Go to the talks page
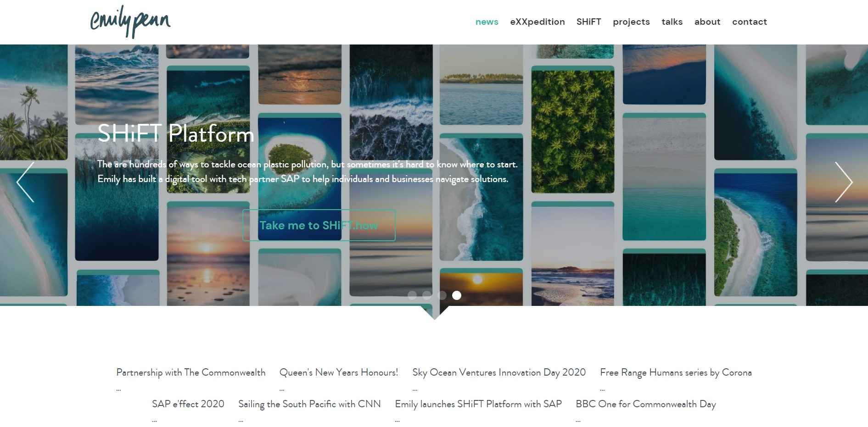This screenshot has width=868, height=427. pos(672,22)
